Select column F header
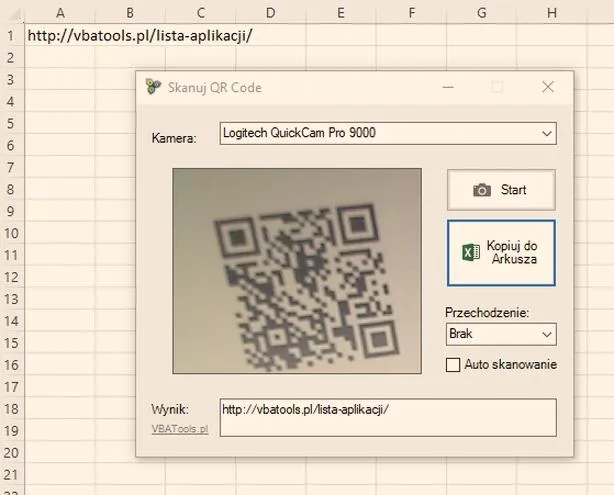Screen dimensions: 614x495 click(x=411, y=13)
